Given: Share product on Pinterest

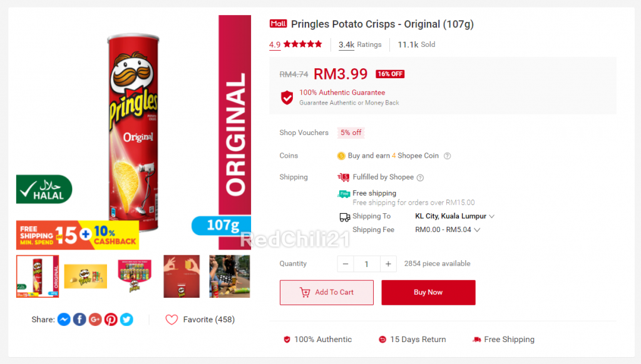Looking at the screenshot, I should pos(111,320).
